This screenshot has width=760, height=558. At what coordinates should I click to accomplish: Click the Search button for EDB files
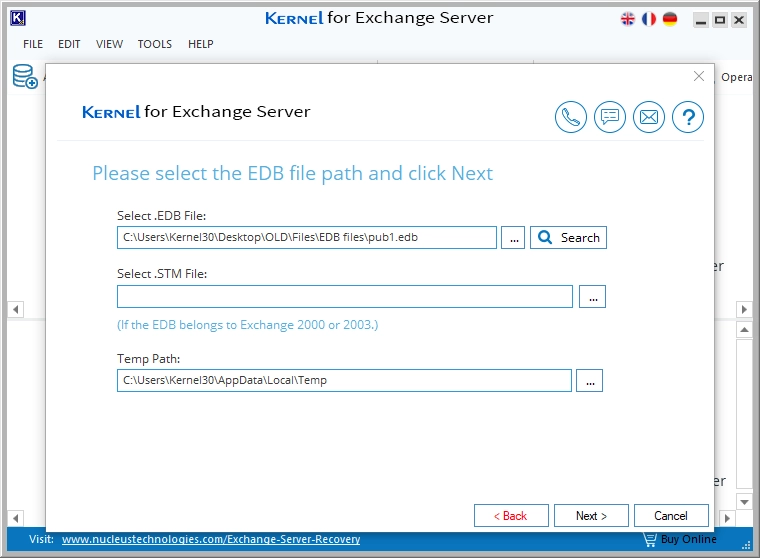pyautogui.click(x=568, y=238)
